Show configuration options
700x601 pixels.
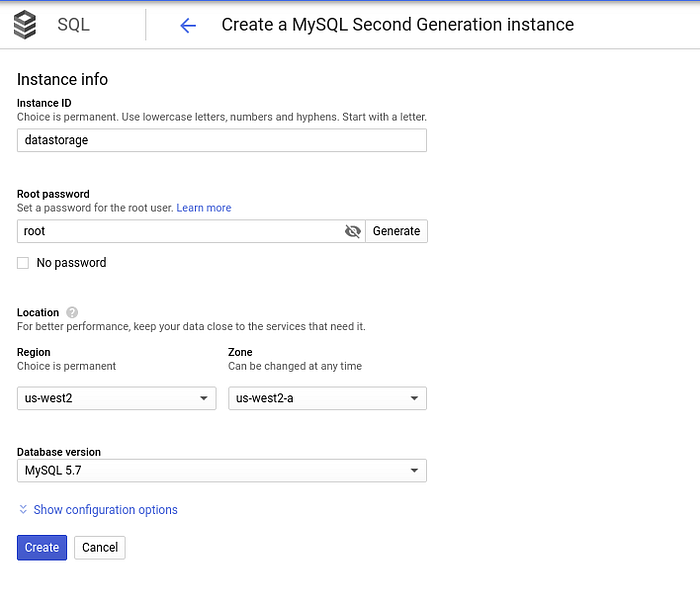click(105, 510)
